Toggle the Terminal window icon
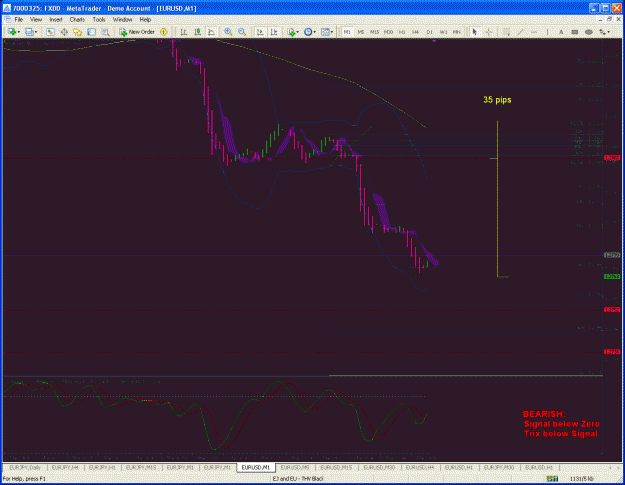Viewport: 625px width, 485px height. tap(91, 32)
